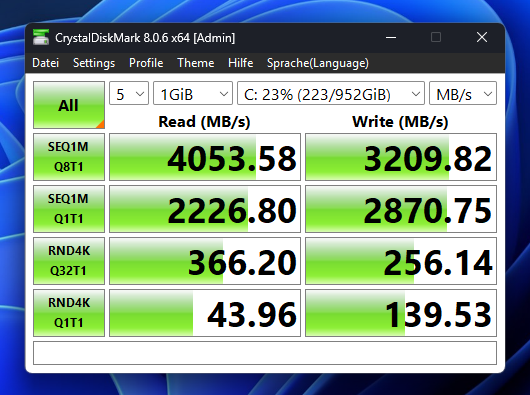Image resolution: width=530 pixels, height=395 pixels.
Task: Run all benchmarks with the All button
Action: [69, 105]
